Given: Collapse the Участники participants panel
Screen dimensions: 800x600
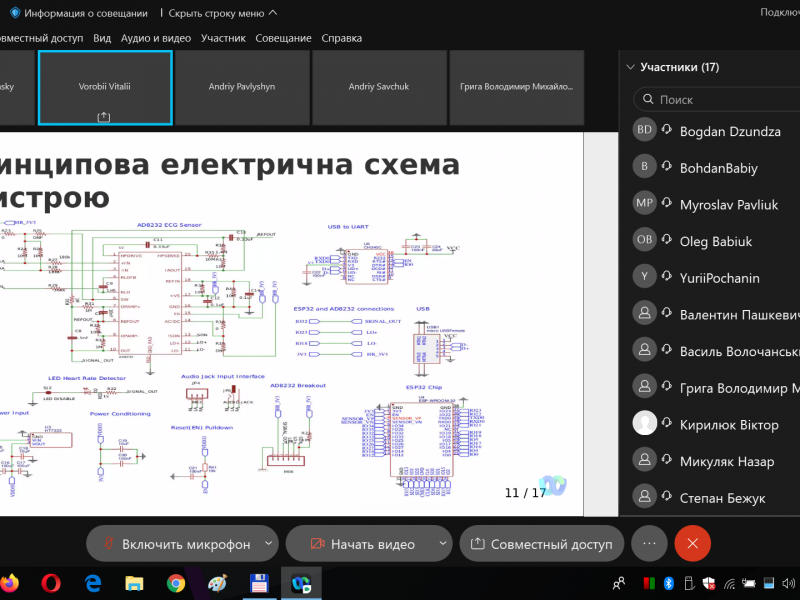Looking at the screenshot, I should tap(630, 68).
